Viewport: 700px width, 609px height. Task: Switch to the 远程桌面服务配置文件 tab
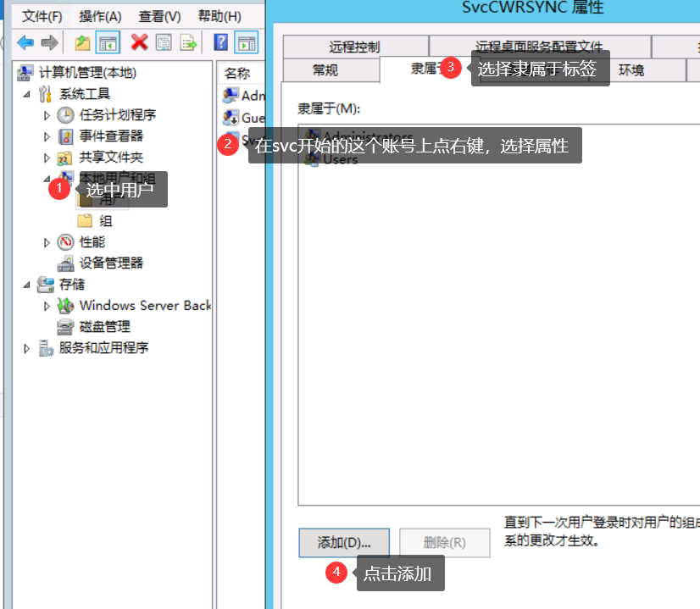539,47
